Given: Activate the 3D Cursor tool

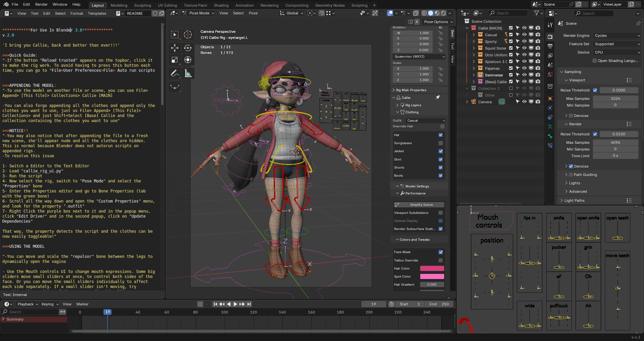Looking at the screenshot, I should pyautogui.click(x=188, y=35).
